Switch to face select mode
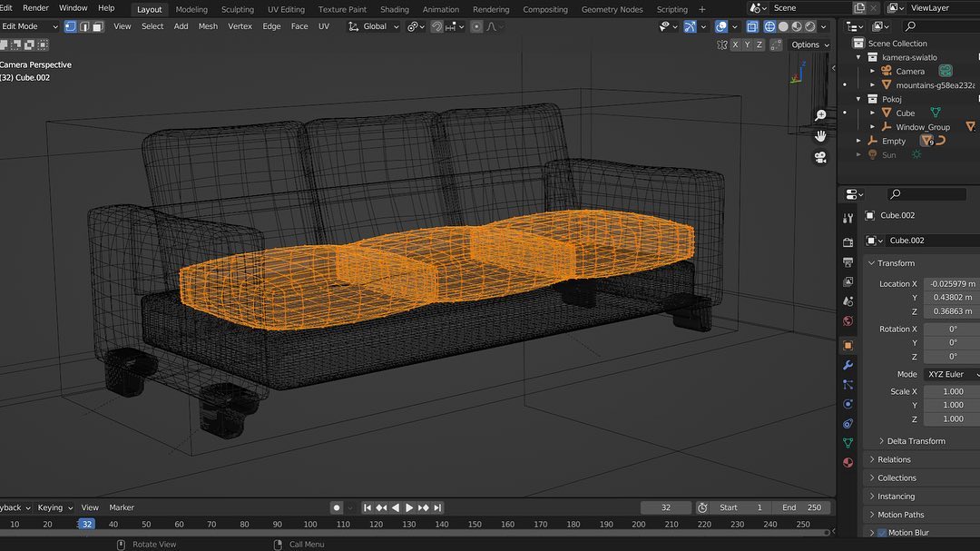This screenshot has width=980, height=551. 98,26
